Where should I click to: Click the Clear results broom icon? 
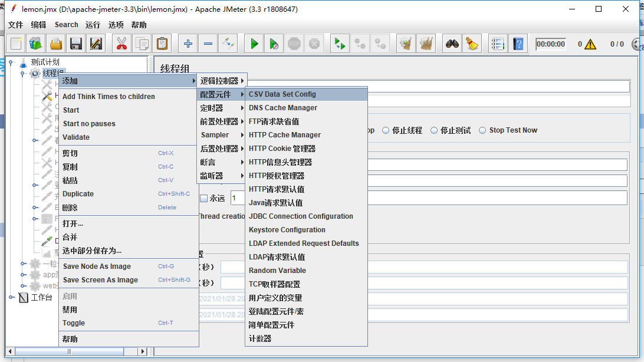[x=406, y=44]
